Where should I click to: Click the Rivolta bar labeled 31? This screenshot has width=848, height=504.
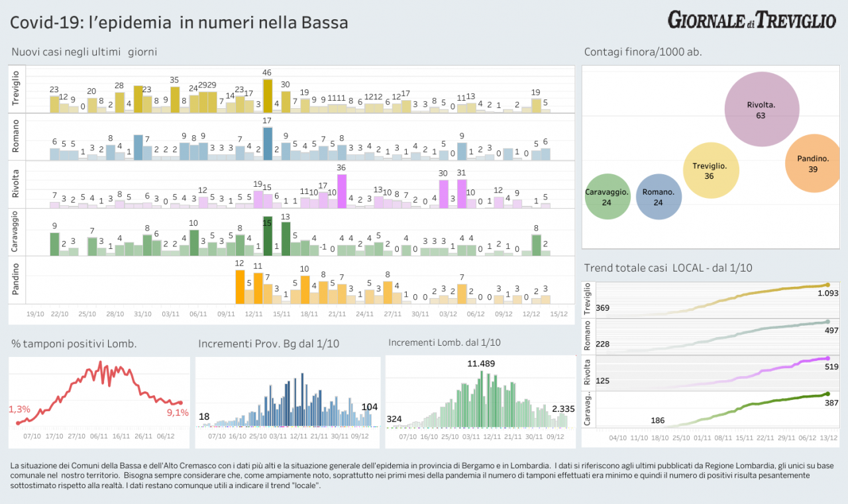462,193
